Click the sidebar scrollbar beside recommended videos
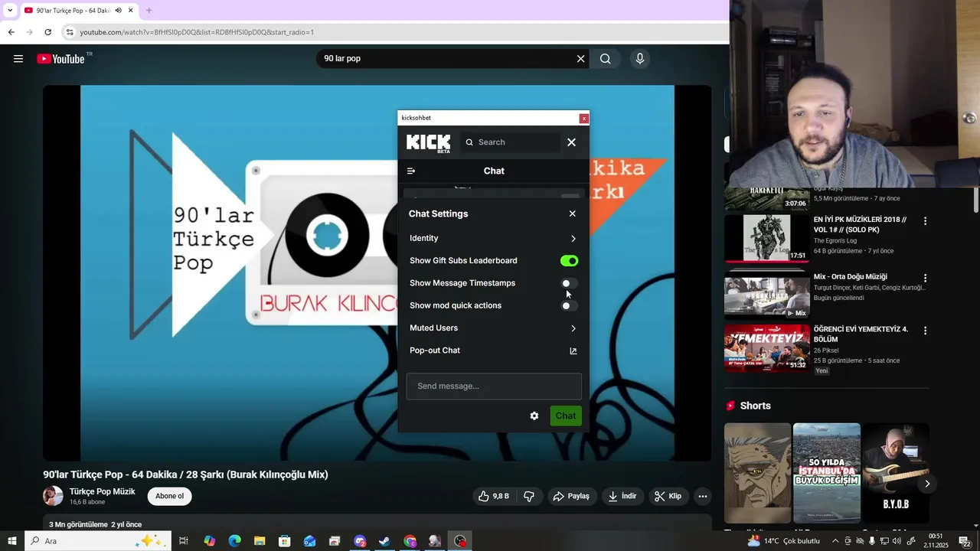This screenshot has height=551, width=980. click(976, 201)
